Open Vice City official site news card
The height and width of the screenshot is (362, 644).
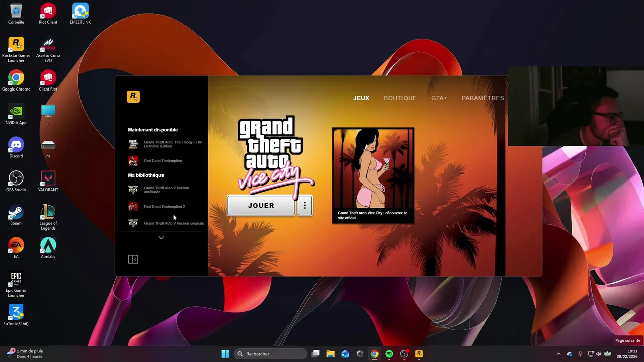point(373,175)
